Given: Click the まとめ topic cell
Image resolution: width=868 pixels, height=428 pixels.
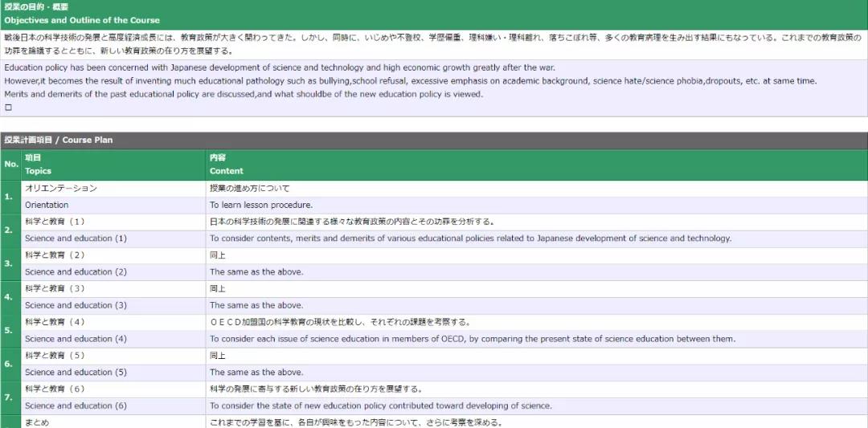Looking at the screenshot, I should tap(113, 422).
